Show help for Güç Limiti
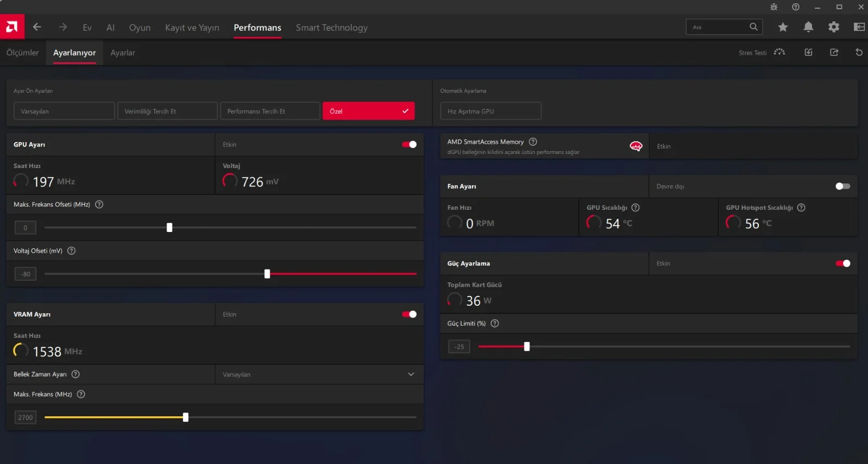 point(495,324)
